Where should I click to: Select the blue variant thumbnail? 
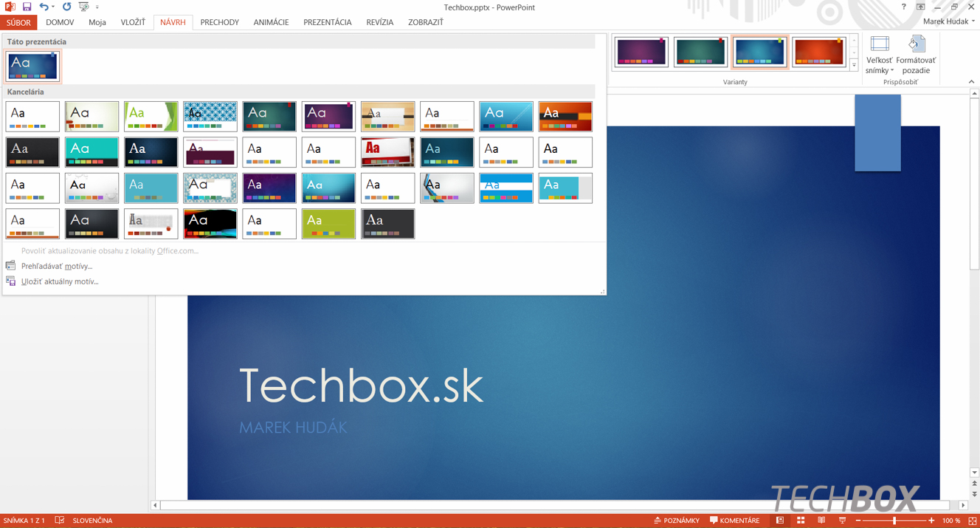click(x=759, y=52)
